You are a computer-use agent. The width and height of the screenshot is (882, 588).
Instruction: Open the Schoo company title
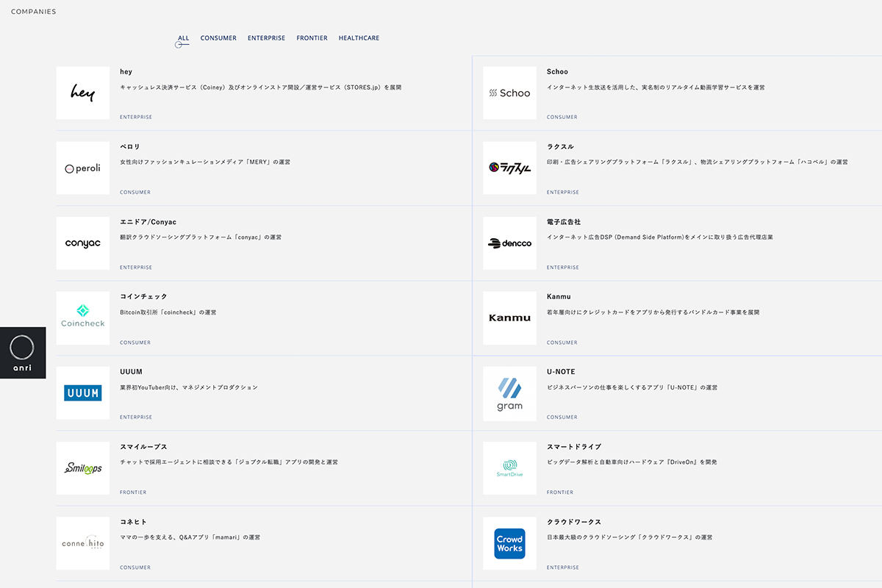click(x=557, y=72)
